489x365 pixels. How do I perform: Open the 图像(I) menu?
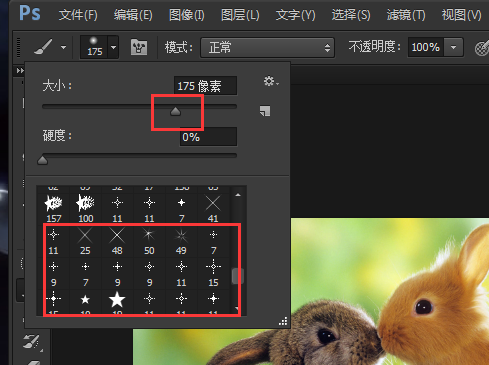[x=187, y=15]
